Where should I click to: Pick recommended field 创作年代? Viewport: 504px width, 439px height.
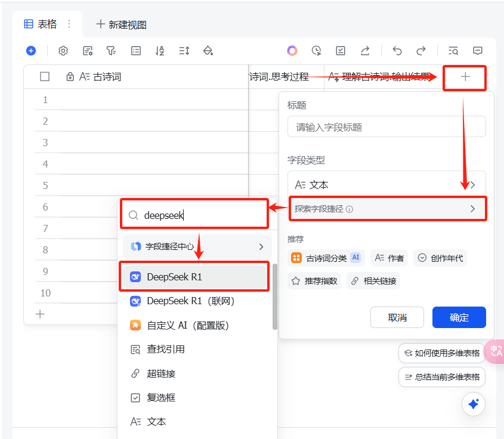point(440,258)
